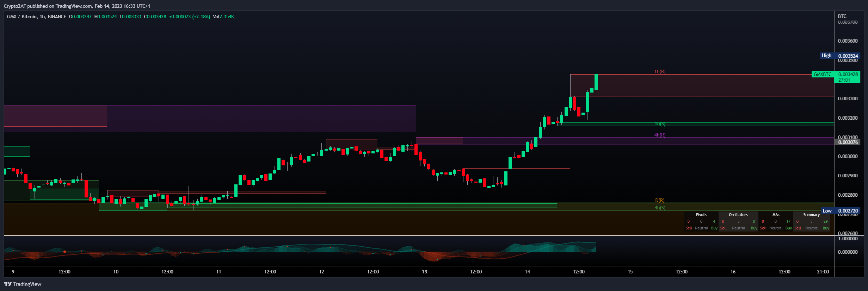
Task: Click the 4h(S) support zone label
Action: [x=660, y=208]
